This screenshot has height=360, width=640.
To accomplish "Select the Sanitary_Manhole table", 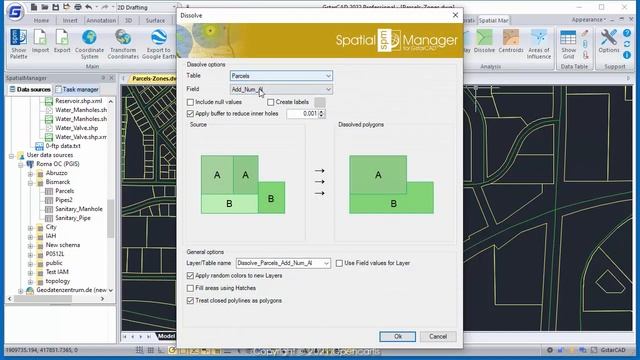I will pyautogui.click(x=74, y=209).
